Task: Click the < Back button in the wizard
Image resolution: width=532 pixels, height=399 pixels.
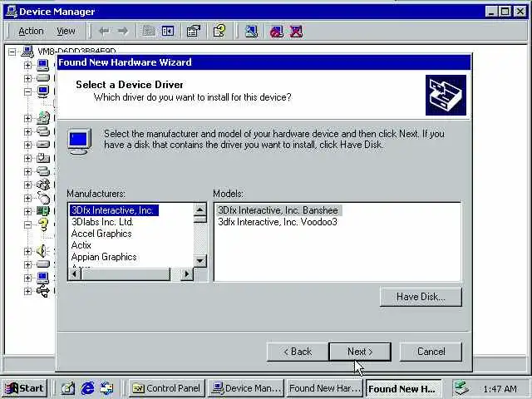Action: tap(298, 352)
